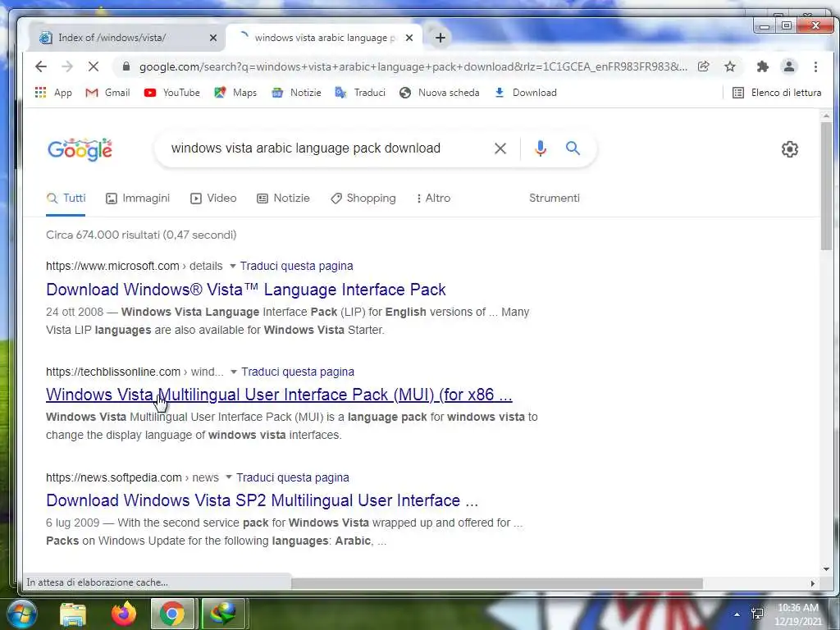The width and height of the screenshot is (840, 630).
Task: Open the Windows Start menu orb
Action: pos(21,614)
